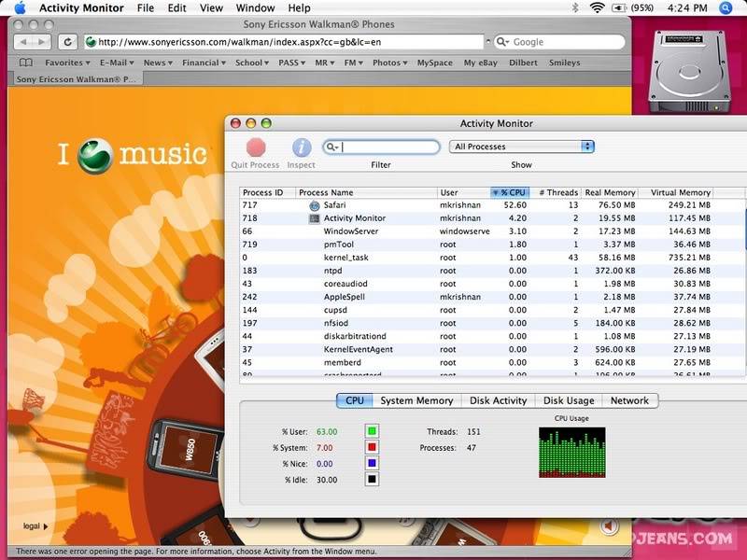
Task: Expand the E-Mail bookmarks menu
Action: pos(117,63)
